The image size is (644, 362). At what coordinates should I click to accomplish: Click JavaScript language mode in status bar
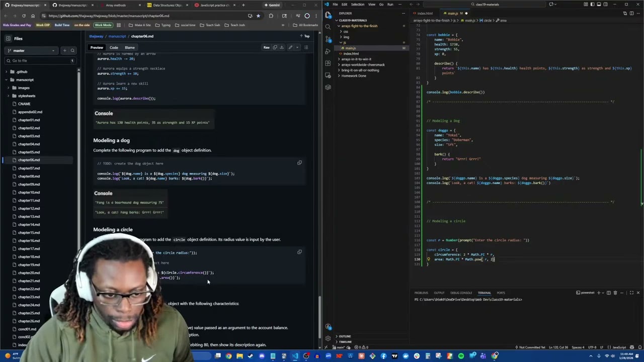click(x=619, y=347)
